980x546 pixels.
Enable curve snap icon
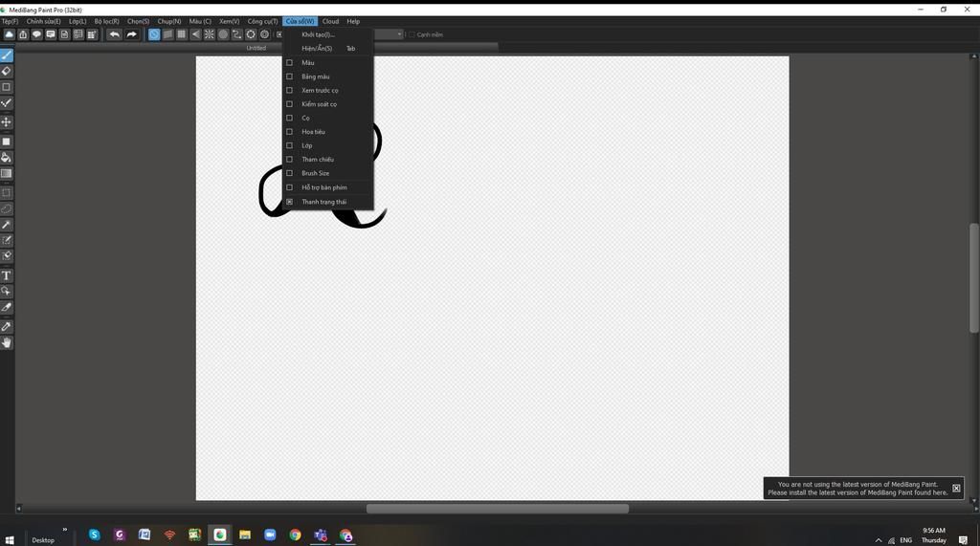[237, 34]
